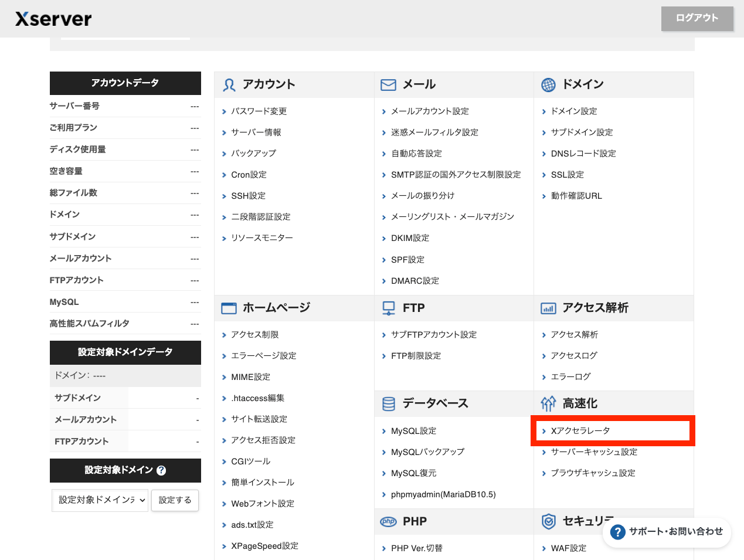The image size is (744, 560).
Task: Click the アカウント section person icon
Action: [229, 85]
